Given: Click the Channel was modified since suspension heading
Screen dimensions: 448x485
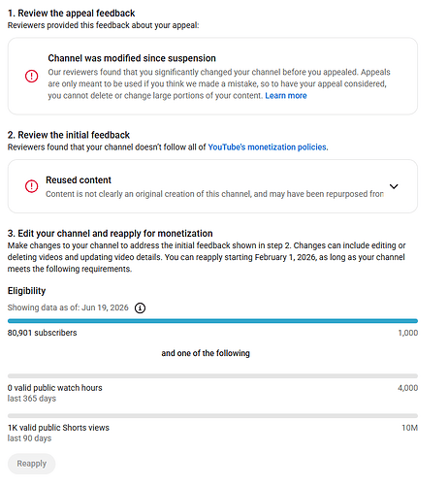Looking at the screenshot, I should 132,58.
